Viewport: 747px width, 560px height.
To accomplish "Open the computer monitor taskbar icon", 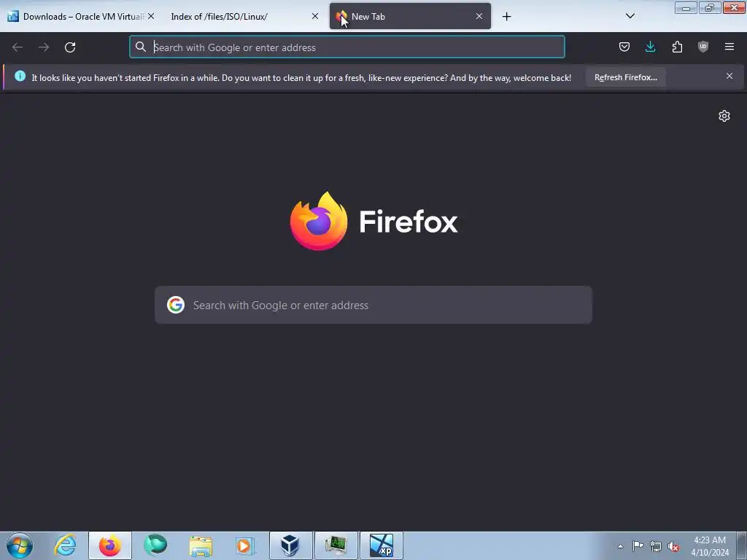I will point(336,545).
